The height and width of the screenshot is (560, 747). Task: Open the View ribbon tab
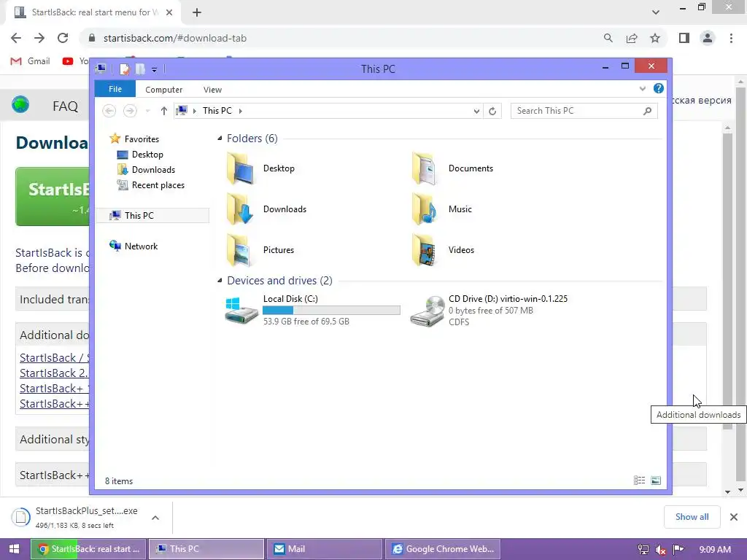(x=212, y=90)
